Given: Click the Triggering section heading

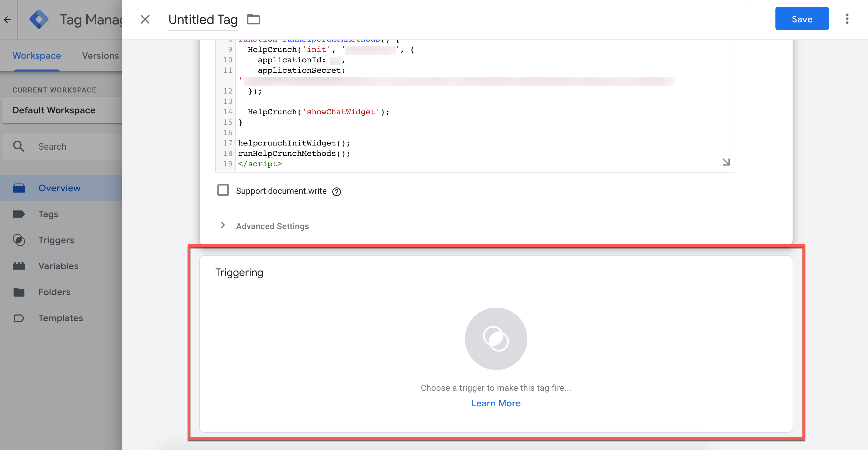Looking at the screenshot, I should point(239,272).
